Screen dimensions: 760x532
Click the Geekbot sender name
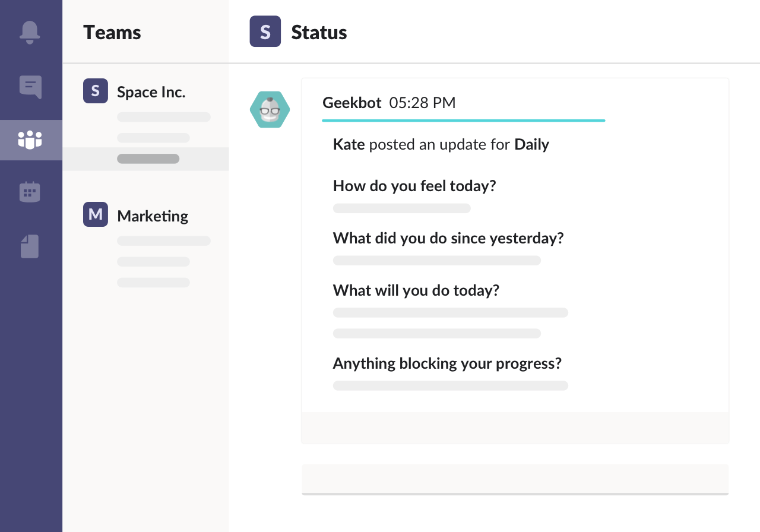pos(351,103)
